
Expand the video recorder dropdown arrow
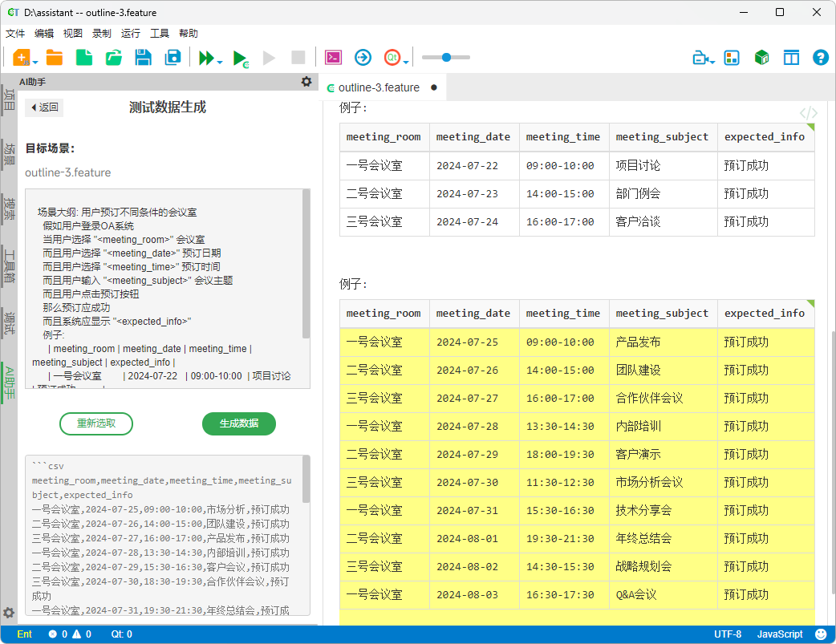pyautogui.click(x=712, y=63)
